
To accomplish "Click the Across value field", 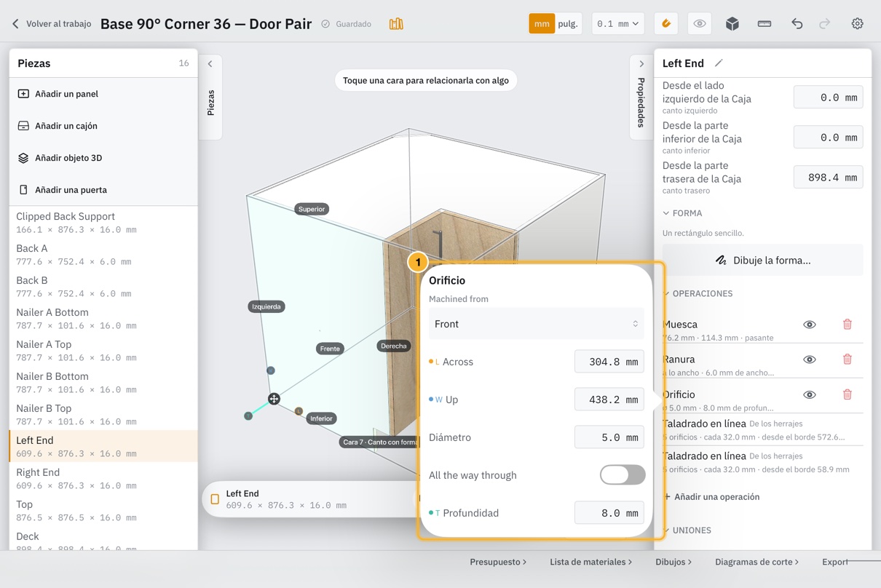I will (x=609, y=362).
